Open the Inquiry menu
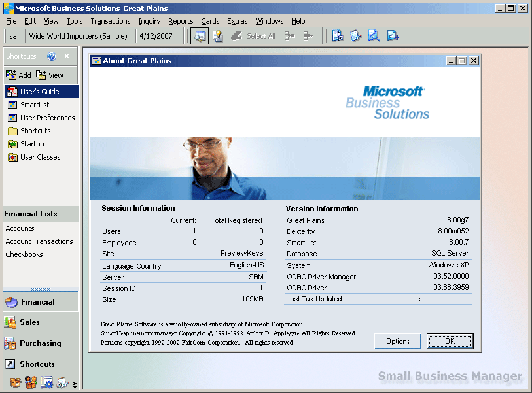Viewport: 532px width, 393px height. click(149, 21)
